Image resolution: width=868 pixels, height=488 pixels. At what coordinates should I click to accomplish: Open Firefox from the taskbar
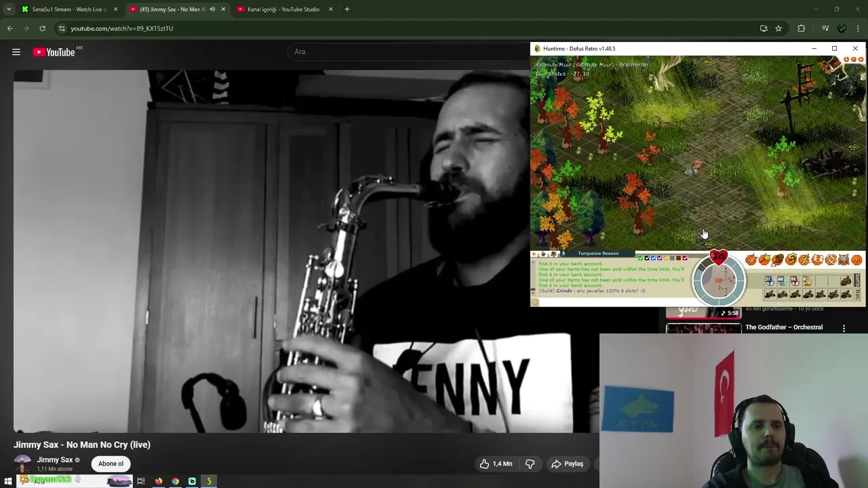[x=159, y=481]
